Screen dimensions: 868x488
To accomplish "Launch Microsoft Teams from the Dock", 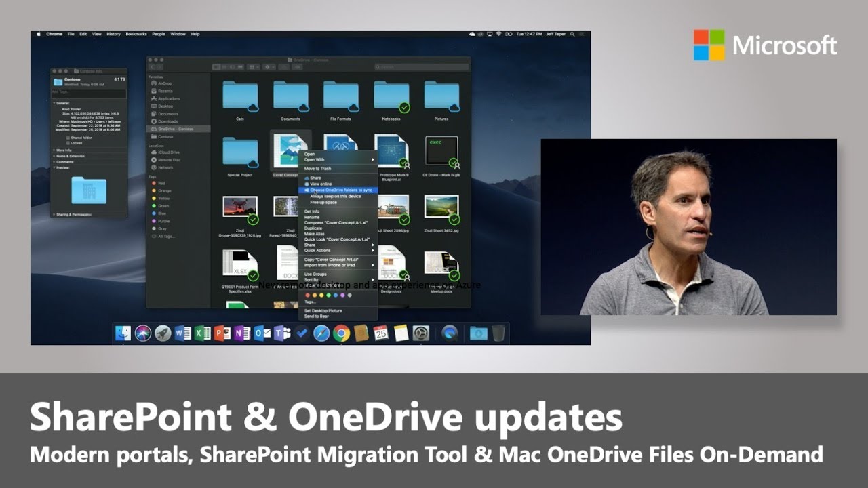I will (281, 333).
